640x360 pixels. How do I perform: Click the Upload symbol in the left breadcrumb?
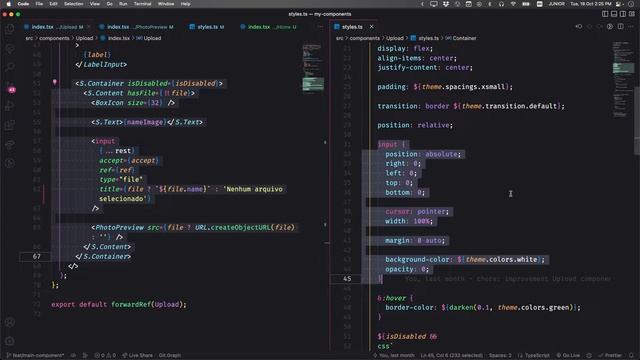pos(149,38)
